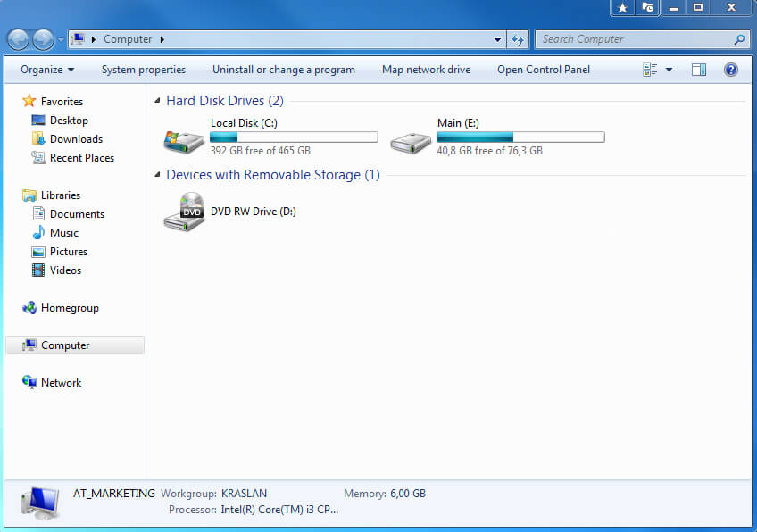This screenshot has height=532, width=757.
Task: Toggle the preview pane
Action: 698,70
